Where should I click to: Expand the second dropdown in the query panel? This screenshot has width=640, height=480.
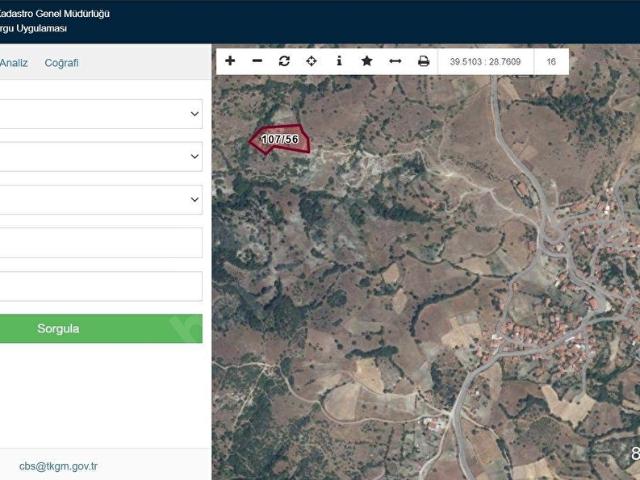[100, 157]
